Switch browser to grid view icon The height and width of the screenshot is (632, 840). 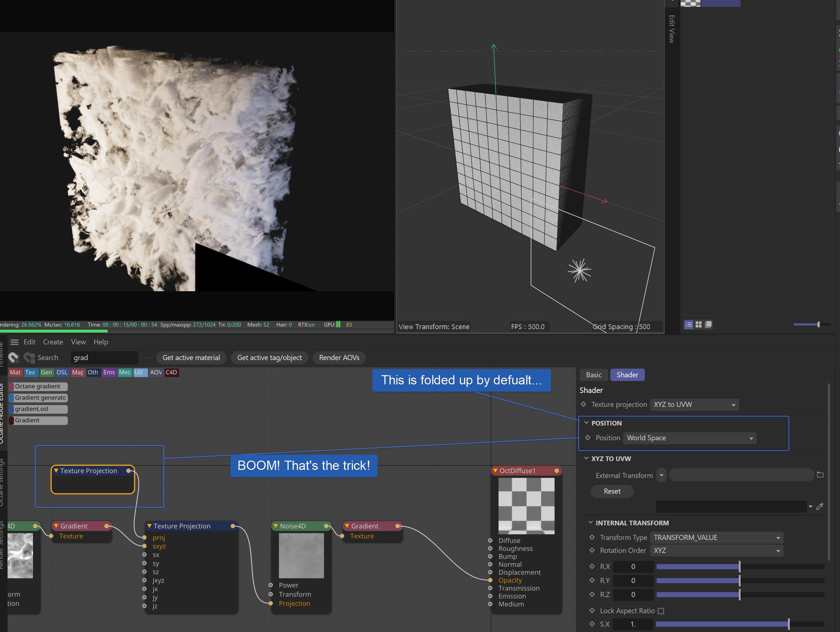(698, 325)
